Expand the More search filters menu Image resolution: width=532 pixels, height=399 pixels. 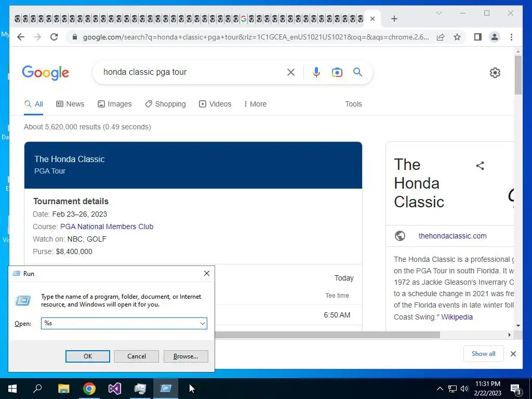click(x=255, y=104)
